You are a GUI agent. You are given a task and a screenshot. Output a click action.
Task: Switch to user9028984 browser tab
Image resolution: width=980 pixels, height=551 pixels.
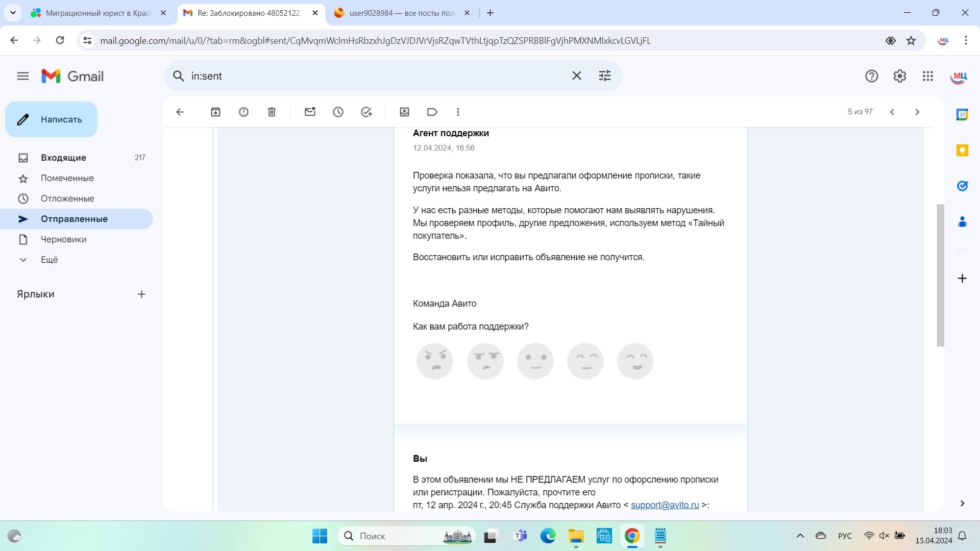click(402, 13)
